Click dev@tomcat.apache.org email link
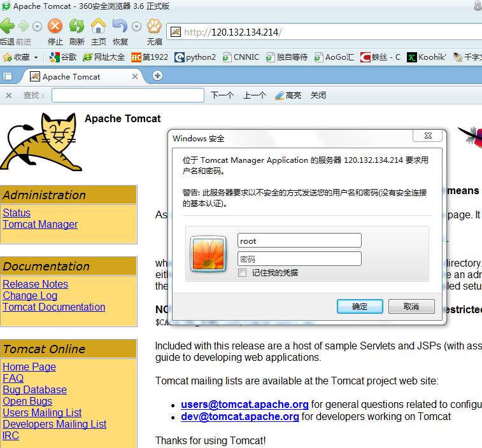 click(240, 417)
